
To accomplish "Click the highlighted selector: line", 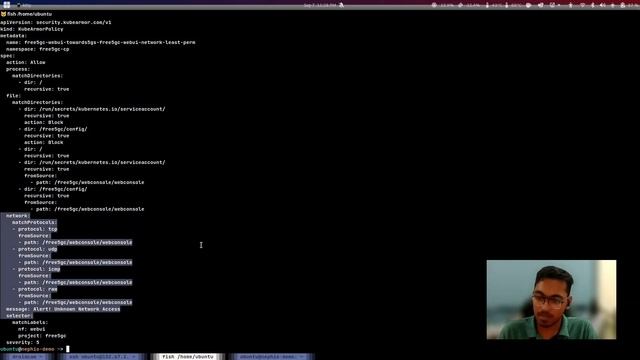I will click(19, 316).
